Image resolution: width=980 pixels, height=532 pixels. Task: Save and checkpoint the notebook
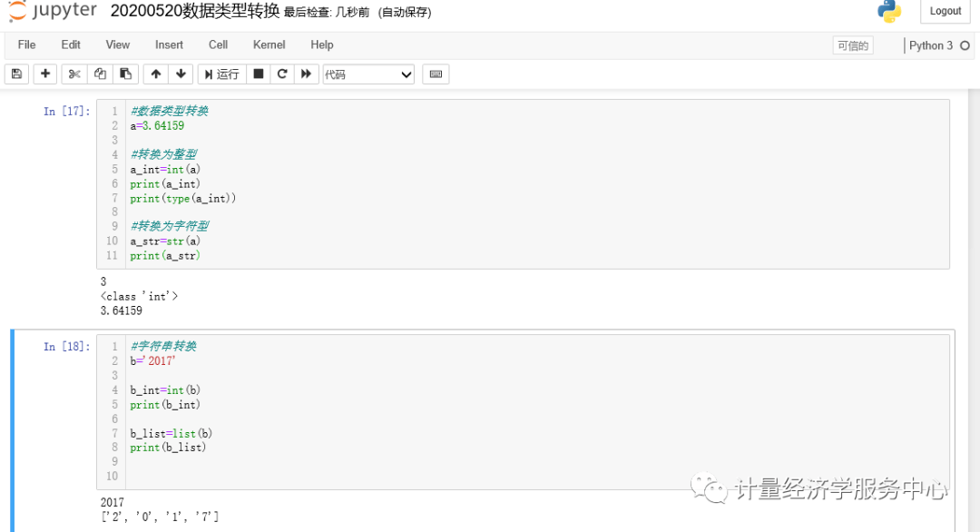coord(17,74)
